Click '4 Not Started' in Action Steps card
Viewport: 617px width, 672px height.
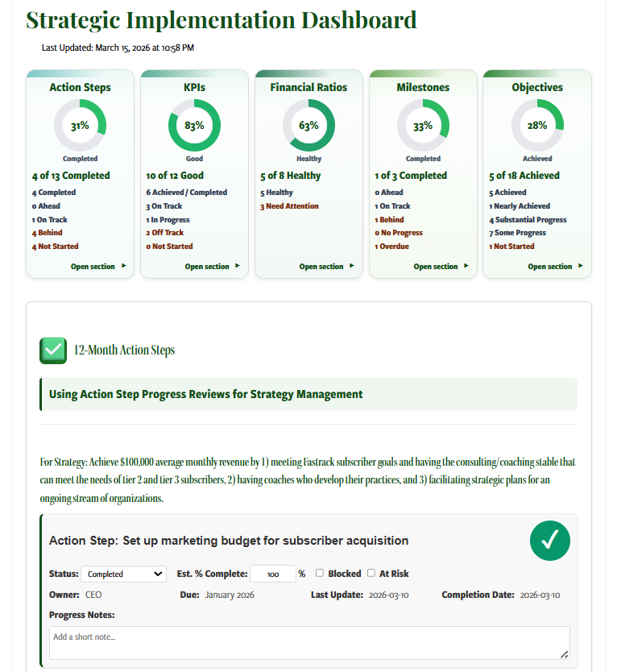tap(56, 247)
